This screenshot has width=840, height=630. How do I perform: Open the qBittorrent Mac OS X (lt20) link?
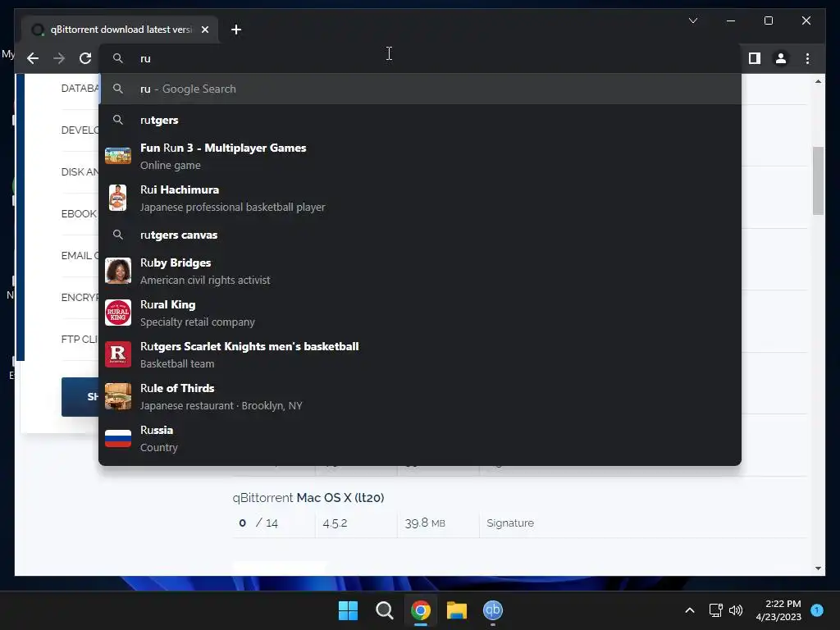pos(308,498)
